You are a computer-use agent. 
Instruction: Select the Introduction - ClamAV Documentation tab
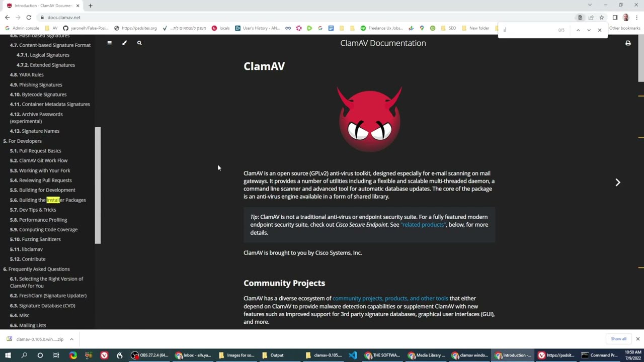[x=42, y=6]
